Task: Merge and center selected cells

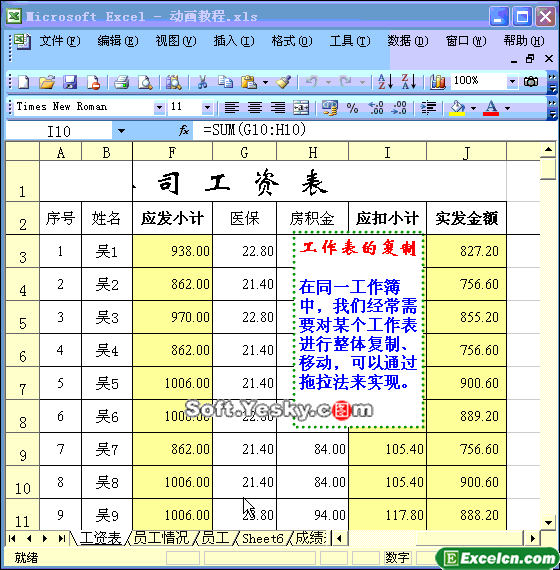Action: click(x=301, y=108)
